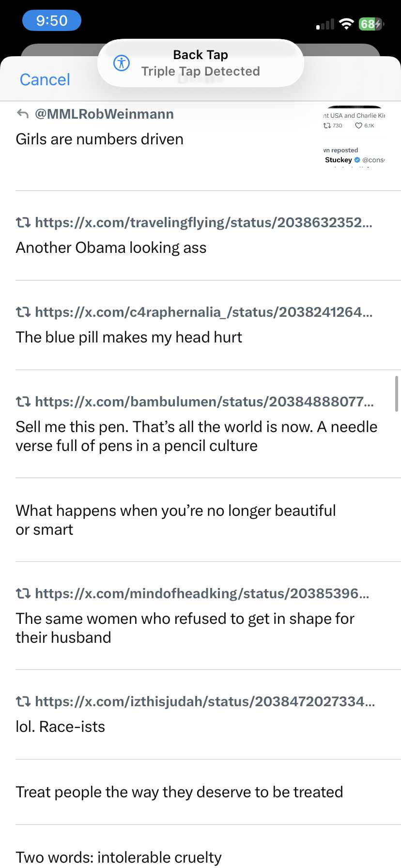
Task: Tap the repost icon beside bambulumen link
Action: pyautogui.click(x=23, y=402)
